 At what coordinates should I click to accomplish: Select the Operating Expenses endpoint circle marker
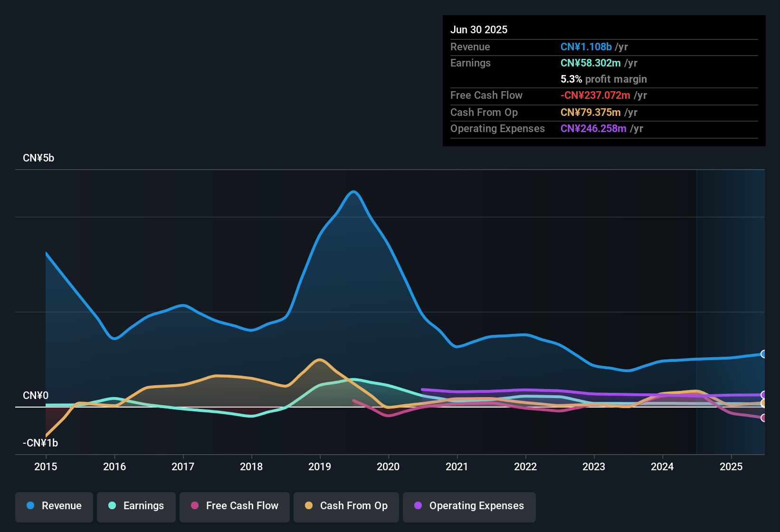click(x=763, y=394)
